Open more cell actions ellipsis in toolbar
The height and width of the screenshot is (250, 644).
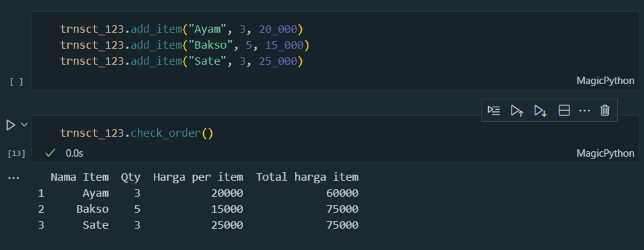[x=585, y=111]
